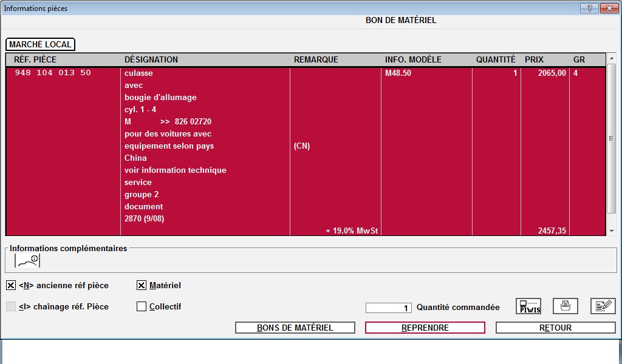
Task: Click the QUANTITÉ column header
Action: point(496,59)
